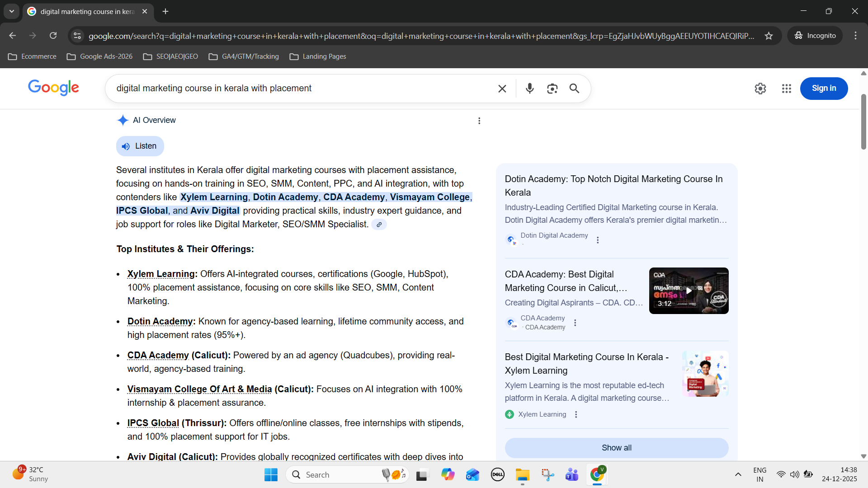Open GA4/GTM/Tracking bookmark folder
Screen dimensions: 868x488
click(244, 56)
